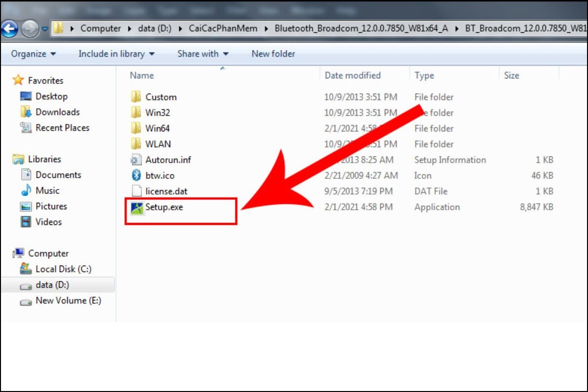The image size is (588, 392).
Task: Expand the arrow after Computer in address bar
Action: 130,28
